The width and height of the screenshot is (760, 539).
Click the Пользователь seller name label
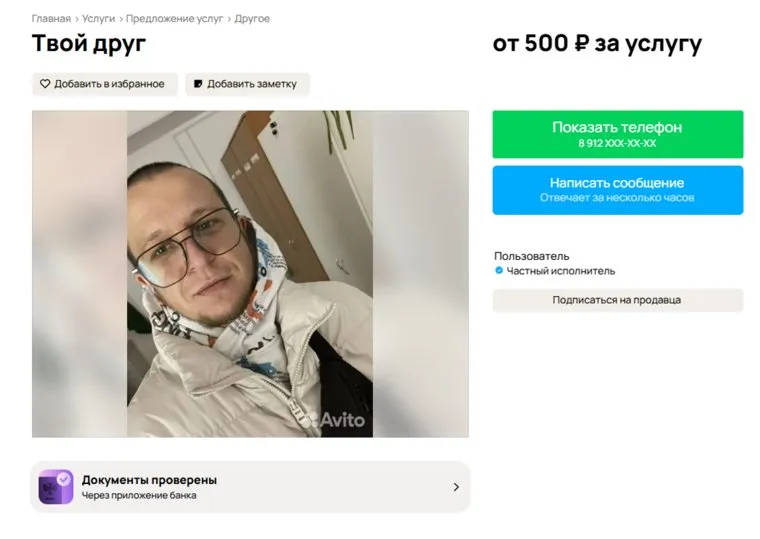coord(532,256)
